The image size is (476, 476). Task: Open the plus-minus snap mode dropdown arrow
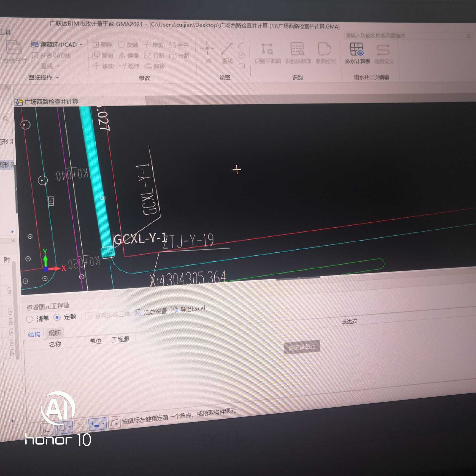(x=103, y=424)
